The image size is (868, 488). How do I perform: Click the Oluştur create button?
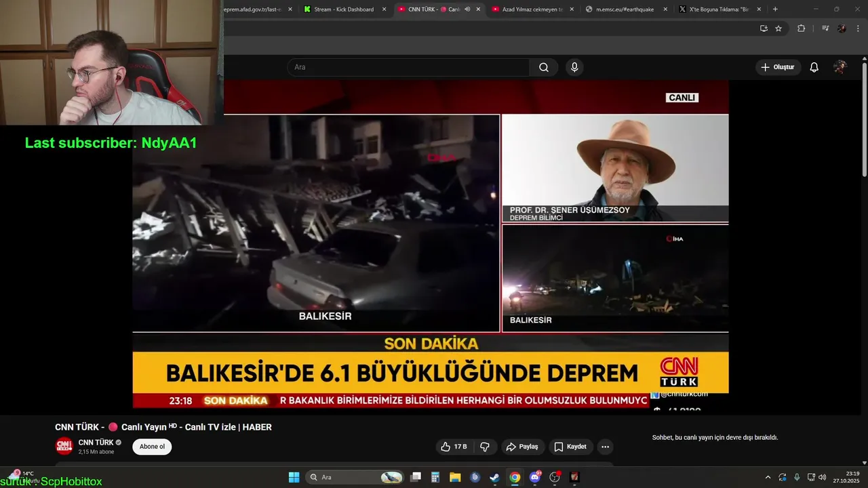pos(778,67)
